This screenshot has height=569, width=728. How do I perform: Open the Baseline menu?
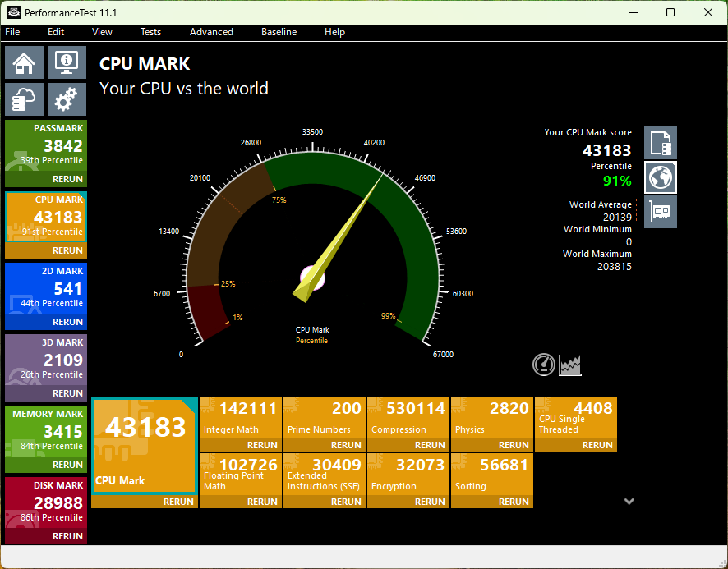(x=279, y=32)
